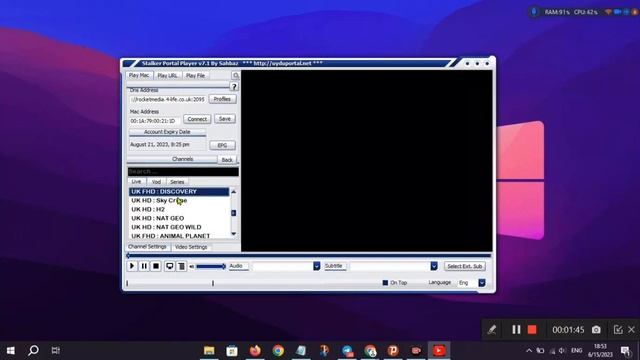Open help via the question mark icon
This screenshot has height=360, width=640.
click(x=234, y=87)
